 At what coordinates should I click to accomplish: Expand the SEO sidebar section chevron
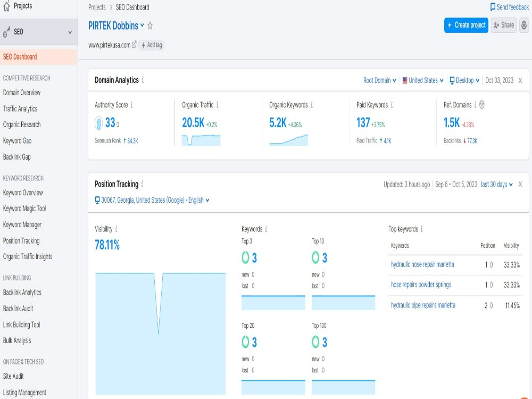point(70,32)
